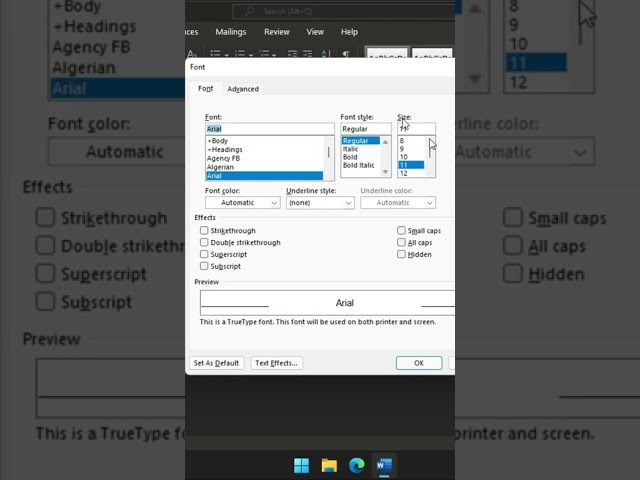
Task: Open the Review ribbon tab
Action: click(x=277, y=32)
